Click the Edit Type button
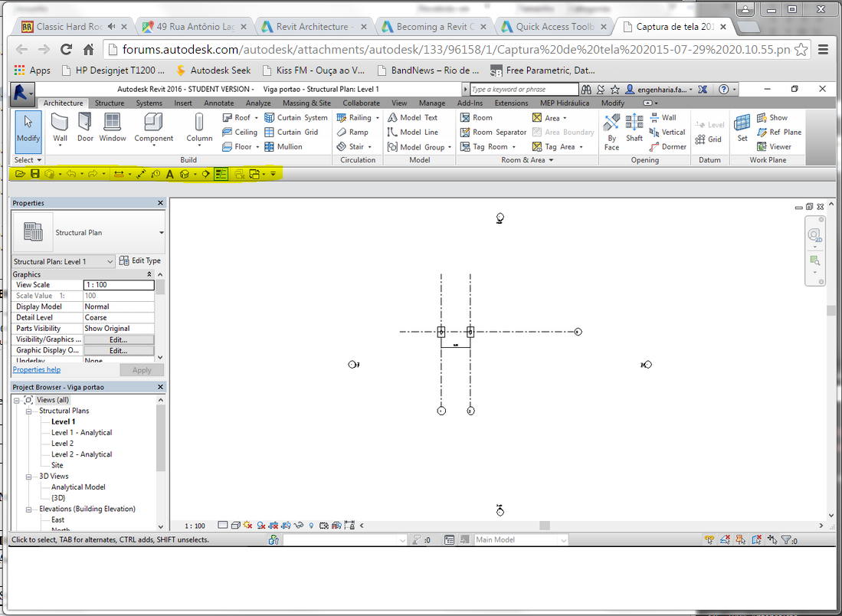Image resolution: width=842 pixels, height=616 pixels. point(140,261)
